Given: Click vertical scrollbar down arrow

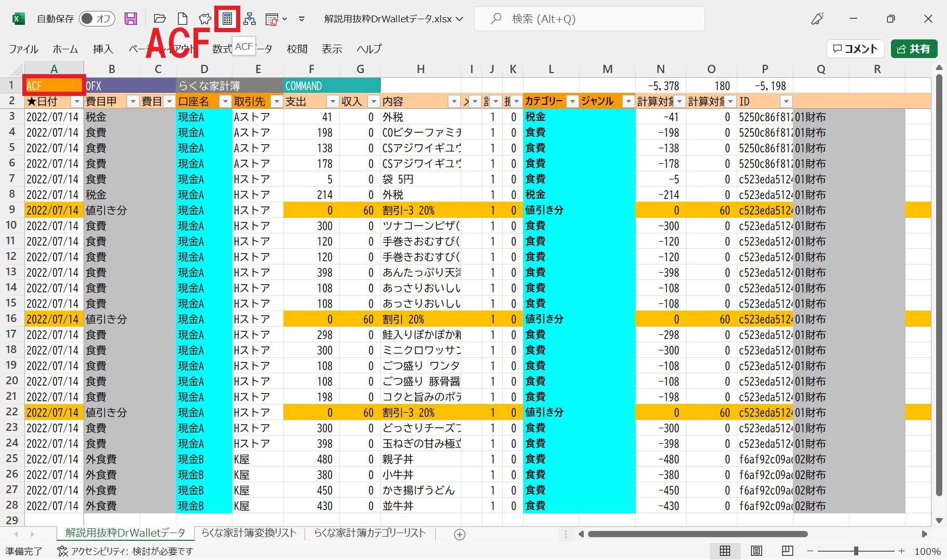Looking at the screenshot, I should [x=939, y=520].
